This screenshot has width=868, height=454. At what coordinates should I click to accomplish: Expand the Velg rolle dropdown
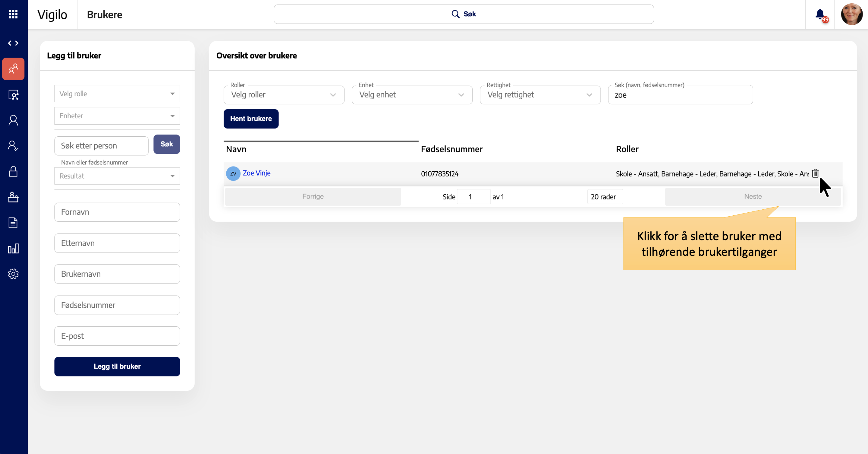pyautogui.click(x=117, y=94)
